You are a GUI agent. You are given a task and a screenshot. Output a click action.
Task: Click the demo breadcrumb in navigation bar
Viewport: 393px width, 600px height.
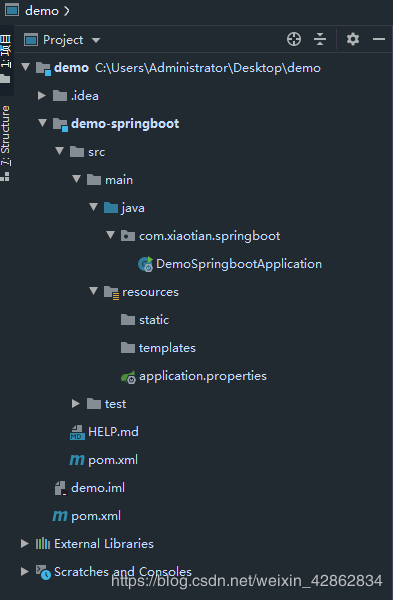click(41, 11)
